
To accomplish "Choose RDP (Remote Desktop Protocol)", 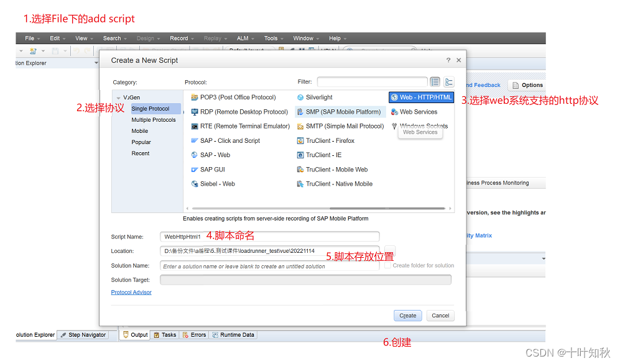I will point(239,112).
